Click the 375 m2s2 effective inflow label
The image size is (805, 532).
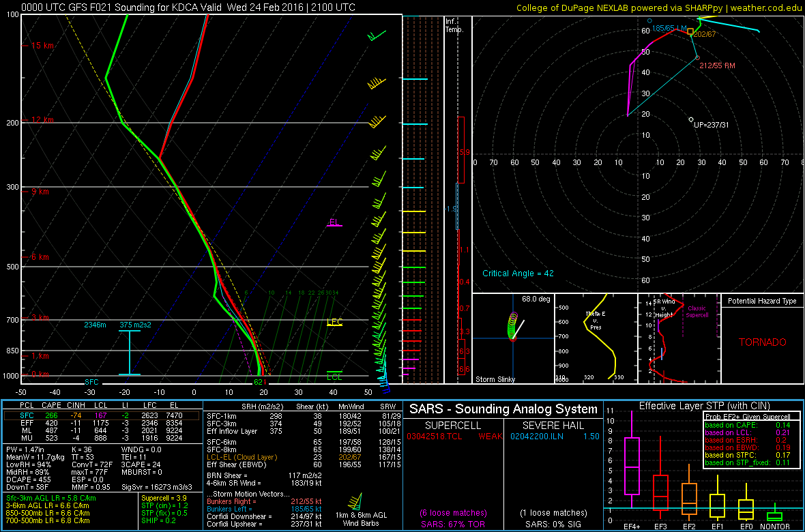pos(136,325)
